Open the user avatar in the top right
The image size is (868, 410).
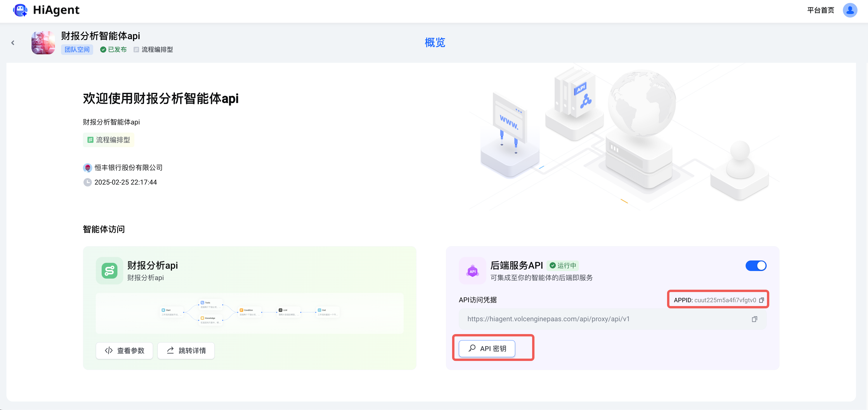pos(850,10)
